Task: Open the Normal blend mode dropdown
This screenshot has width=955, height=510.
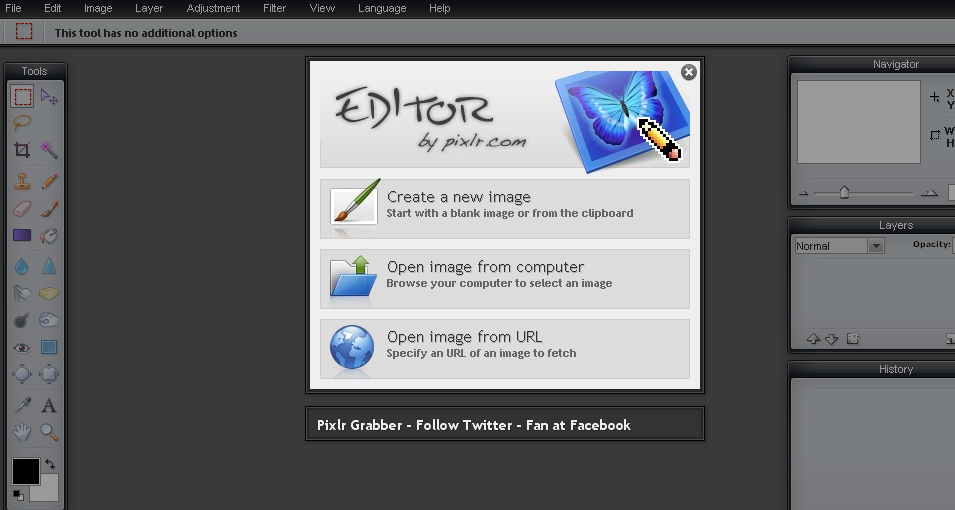Action: pos(839,246)
